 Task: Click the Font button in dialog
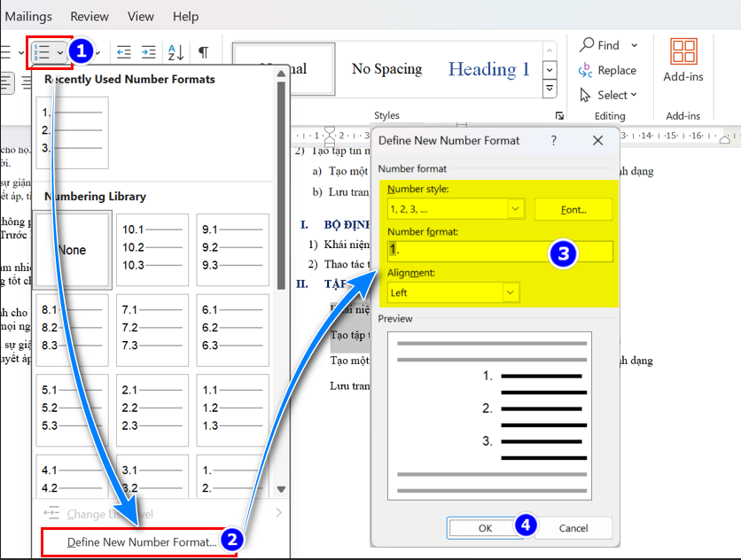click(x=573, y=209)
